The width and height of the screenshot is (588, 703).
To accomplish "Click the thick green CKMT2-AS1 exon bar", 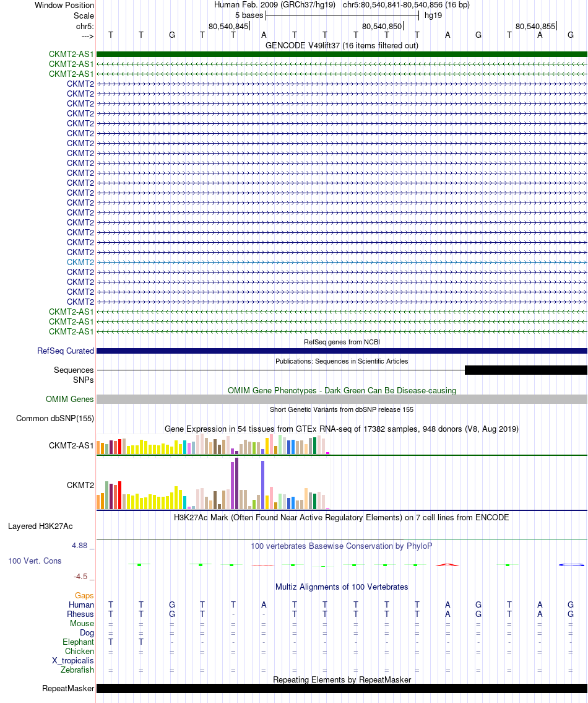I will click(x=342, y=55).
